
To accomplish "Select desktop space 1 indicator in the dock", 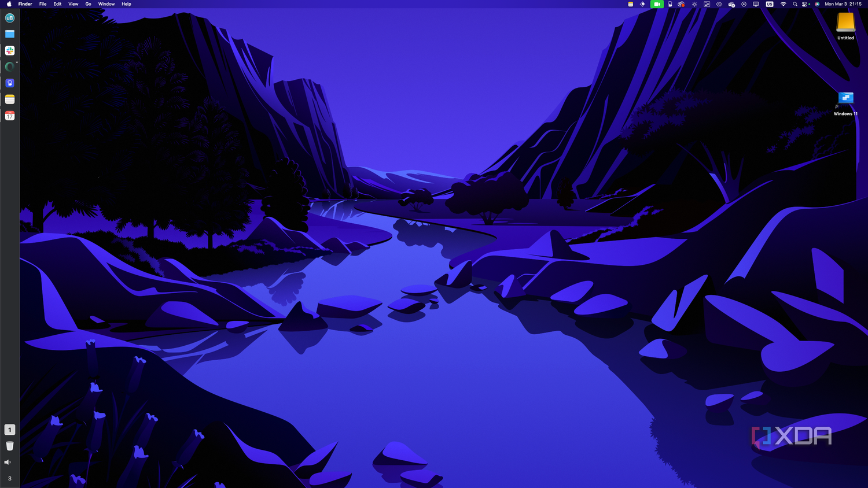I will 9,430.
